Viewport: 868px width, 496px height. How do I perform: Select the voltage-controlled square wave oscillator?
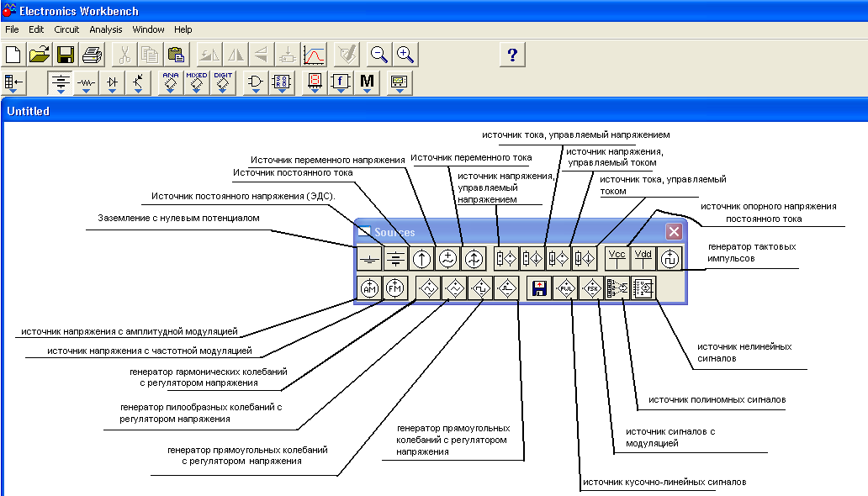click(480, 288)
